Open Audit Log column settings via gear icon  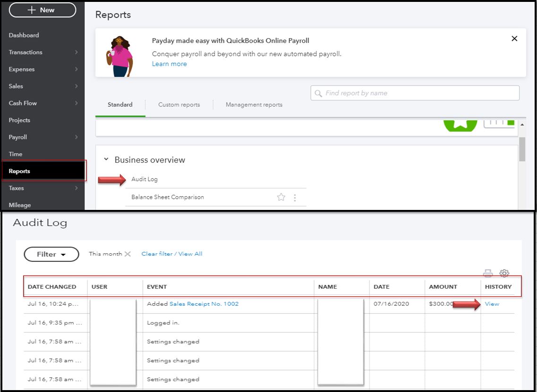[x=504, y=273]
